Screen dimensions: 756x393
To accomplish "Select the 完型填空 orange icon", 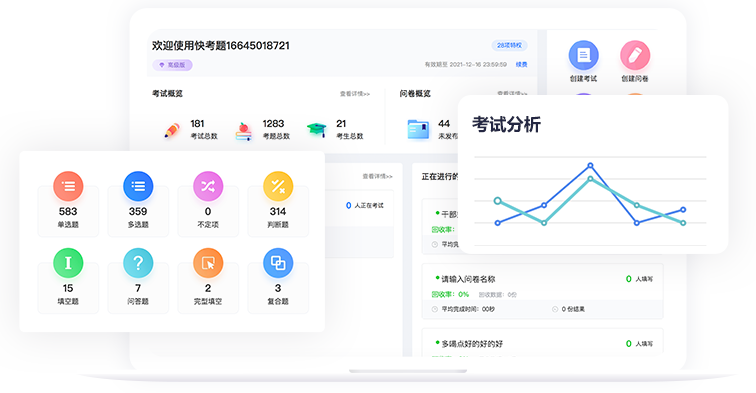I will [208, 263].
